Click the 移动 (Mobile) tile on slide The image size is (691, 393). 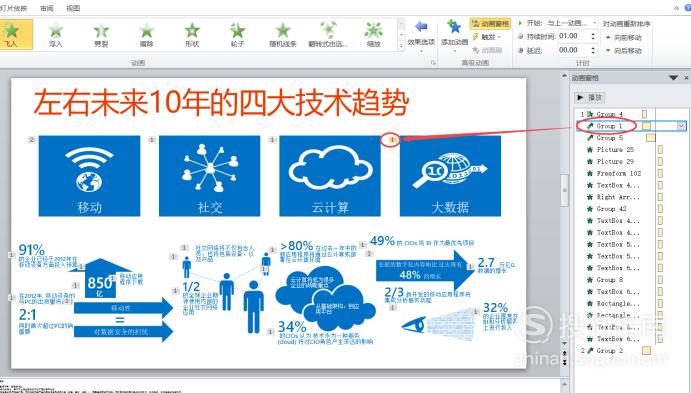point(89,176)
